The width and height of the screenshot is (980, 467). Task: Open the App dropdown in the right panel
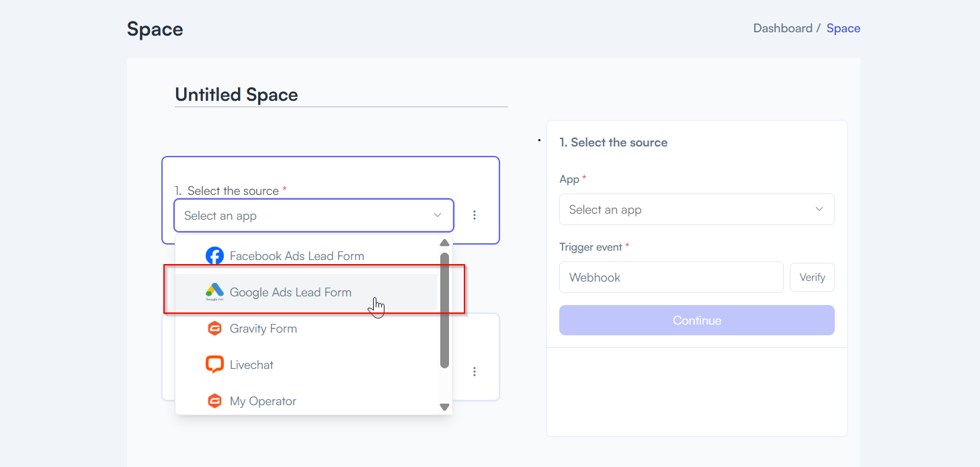(697, 210)
